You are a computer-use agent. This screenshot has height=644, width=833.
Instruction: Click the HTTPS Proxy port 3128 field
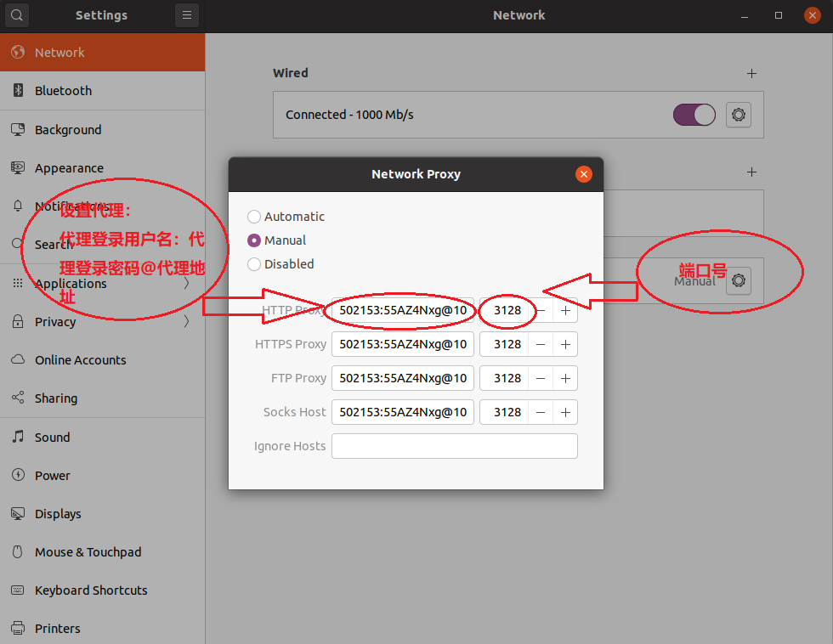click(x=504, y=345)
